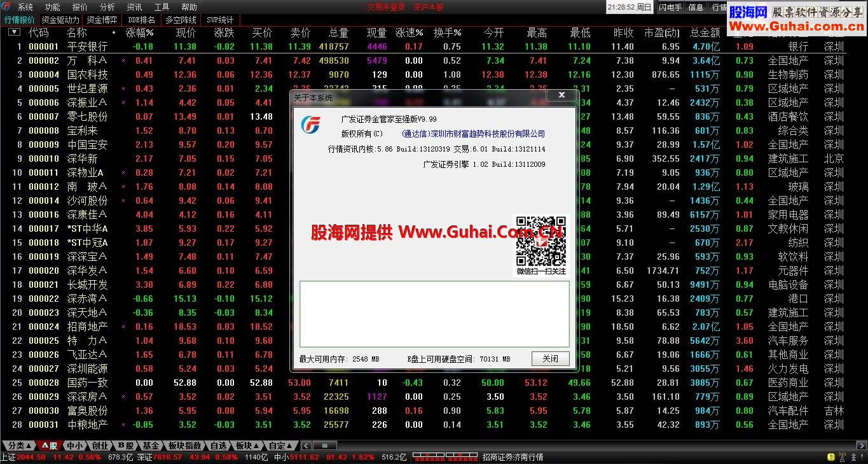Viewport: 868px width, 464px height.
Task: Sort by 市盈(动) column header
Action: coord(661,32)
